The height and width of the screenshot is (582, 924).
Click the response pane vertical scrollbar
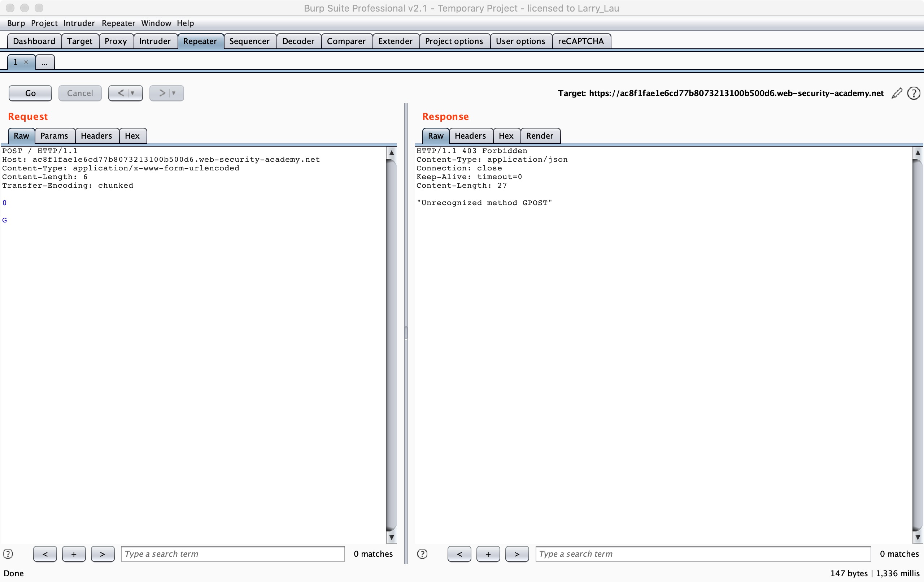coord(918,345)
